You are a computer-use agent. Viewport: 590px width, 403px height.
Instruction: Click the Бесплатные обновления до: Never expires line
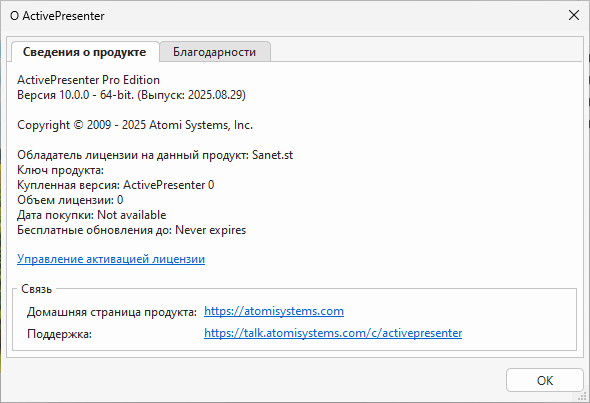(x=131, y=230)
